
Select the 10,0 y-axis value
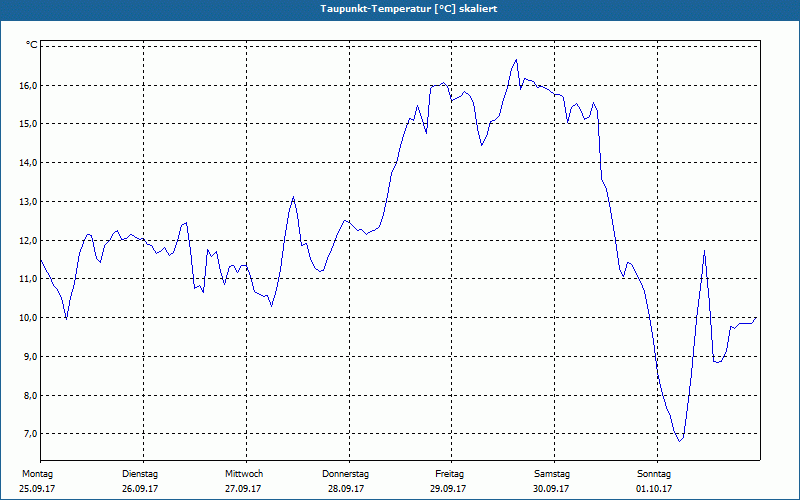[29, 318]
